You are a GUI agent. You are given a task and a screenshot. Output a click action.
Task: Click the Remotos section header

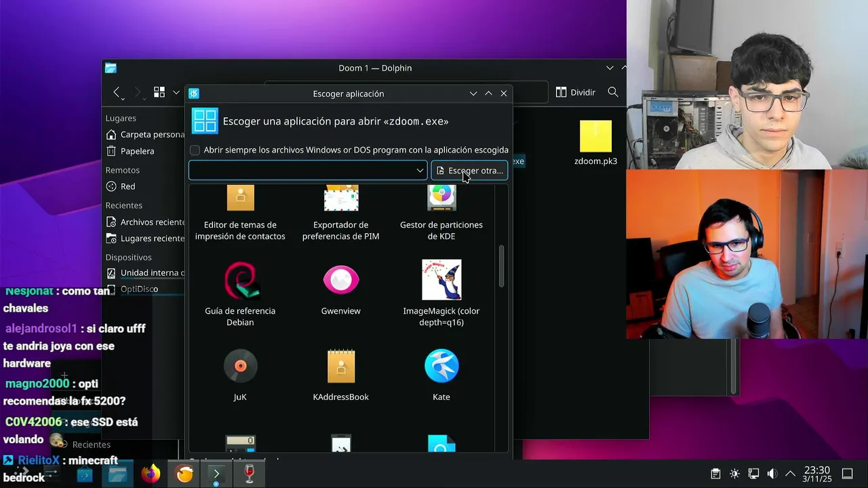[122, 170]
